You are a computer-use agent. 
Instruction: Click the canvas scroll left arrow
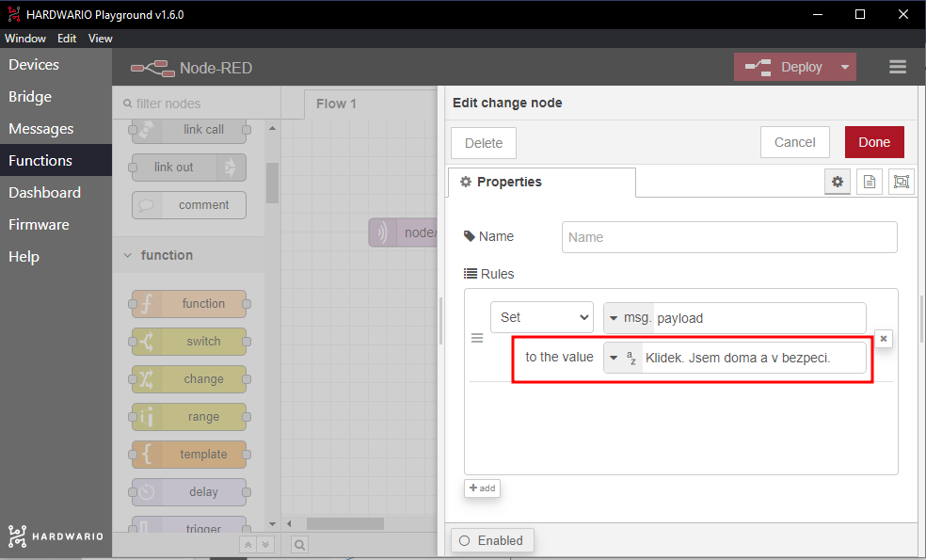click(x=289, y=524)
